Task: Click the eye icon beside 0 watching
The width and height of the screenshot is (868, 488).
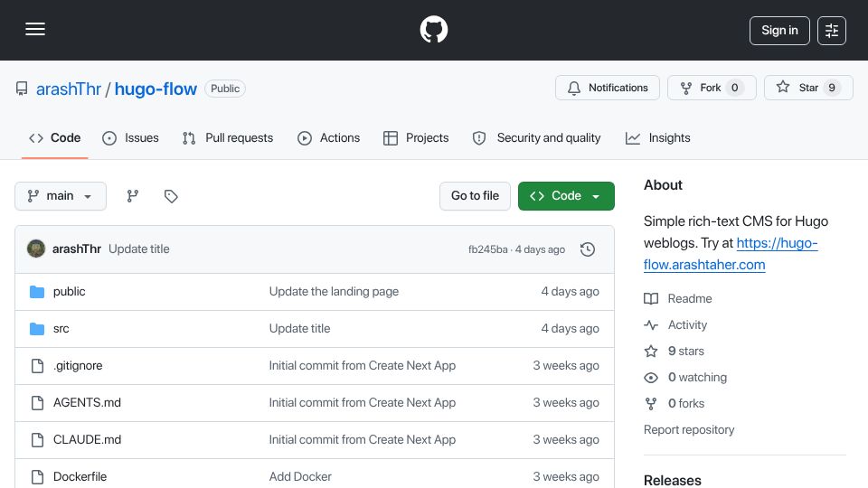Action: coord(651,378)
